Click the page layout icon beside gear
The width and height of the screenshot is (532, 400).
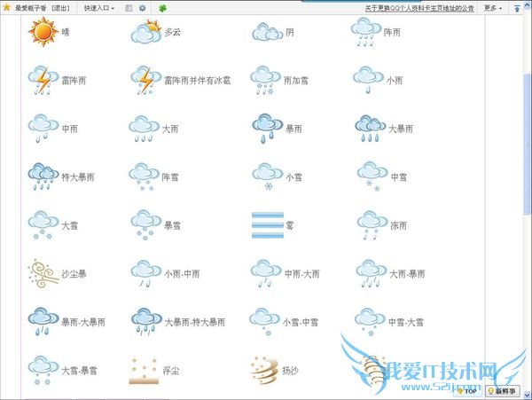pos(129,8)
